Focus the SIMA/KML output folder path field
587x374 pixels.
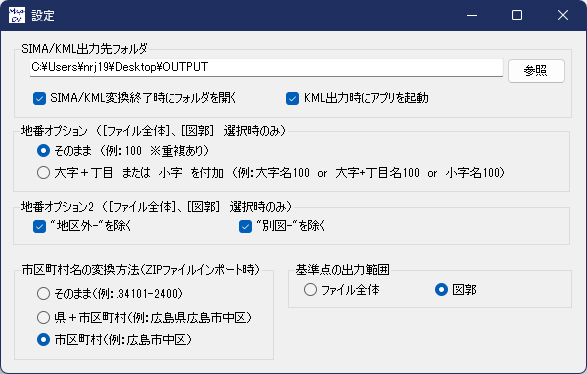click(x=266, y=67)
